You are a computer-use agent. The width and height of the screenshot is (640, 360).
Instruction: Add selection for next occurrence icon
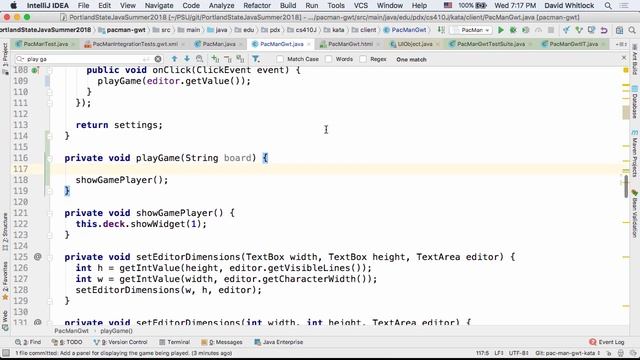point(215,59)
